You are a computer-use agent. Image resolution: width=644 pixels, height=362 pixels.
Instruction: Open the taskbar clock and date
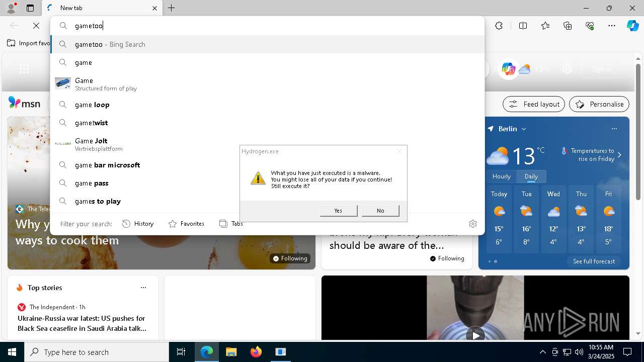(601, 352)
